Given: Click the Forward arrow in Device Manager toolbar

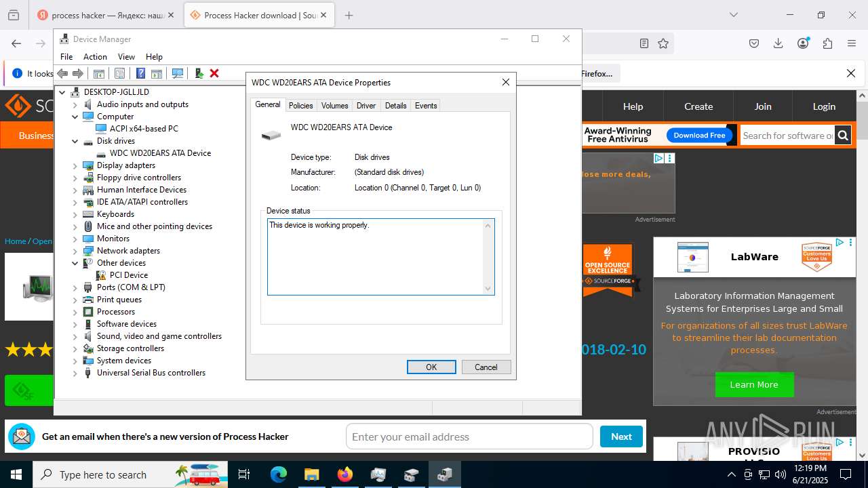Looking at the screenshot, I should click(x=78, y=73).
